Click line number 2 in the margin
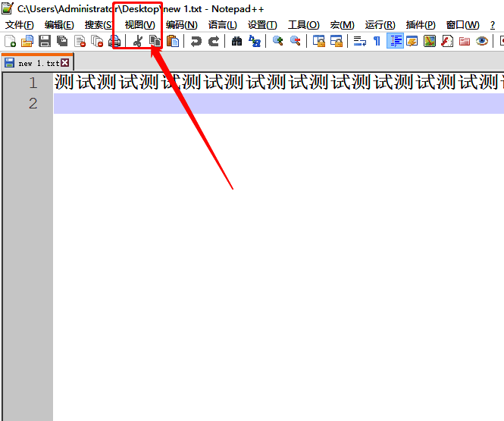Image resolution: width=504 pixels, height=421 pixels. tap(33, 103)
